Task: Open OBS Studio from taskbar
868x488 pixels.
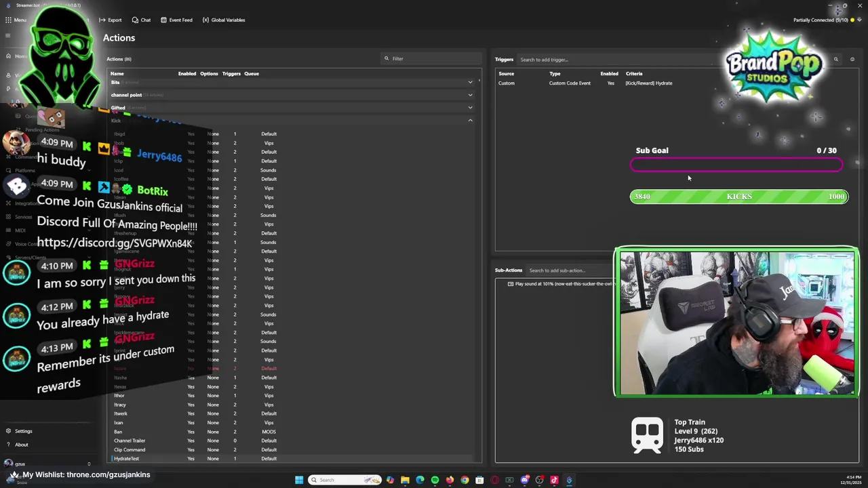Action: point(539,480)
